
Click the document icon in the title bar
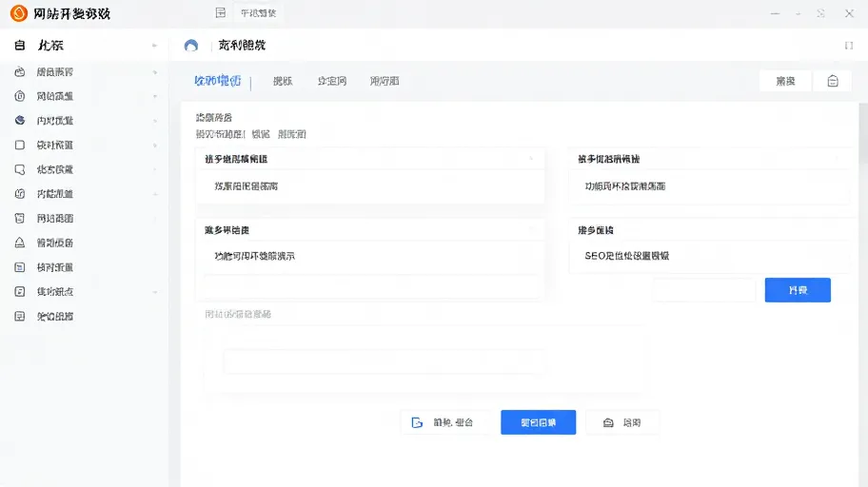220,12
